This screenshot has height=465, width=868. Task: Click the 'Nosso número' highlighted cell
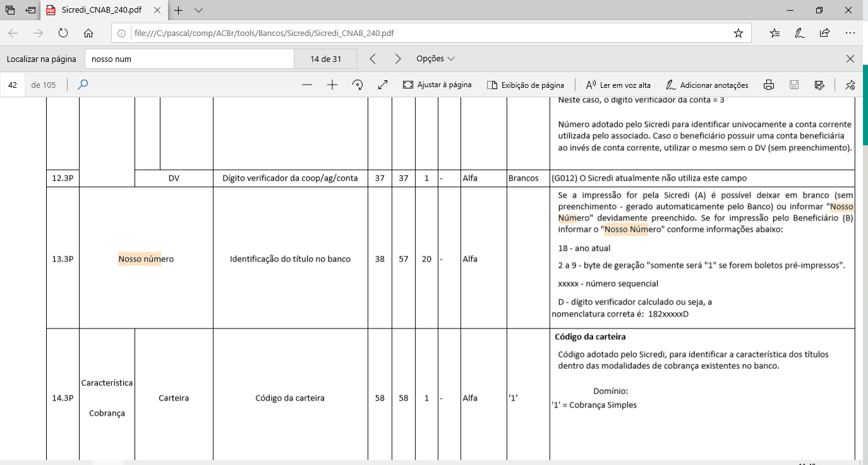[x=146, y=259]
